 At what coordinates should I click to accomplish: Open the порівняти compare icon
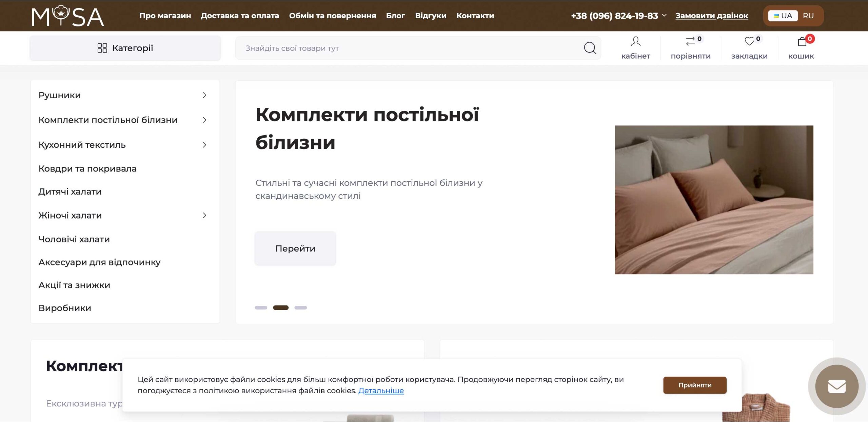(690, 42)
